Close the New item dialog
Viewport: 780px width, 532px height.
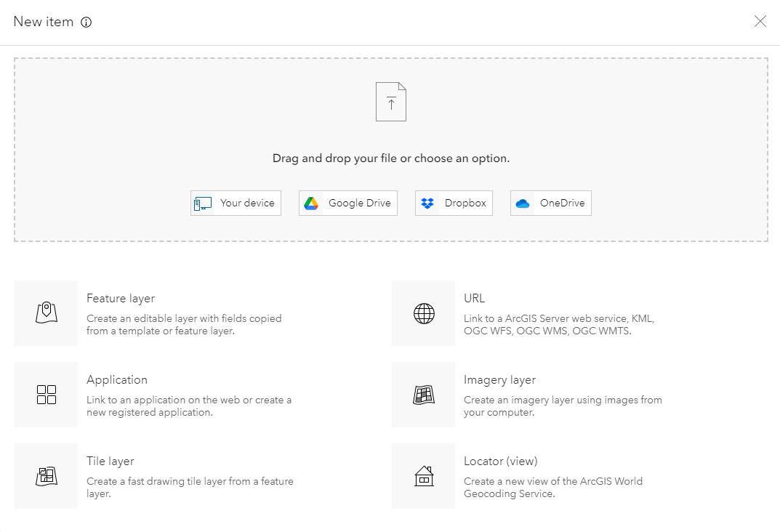(x=760, y=22)
